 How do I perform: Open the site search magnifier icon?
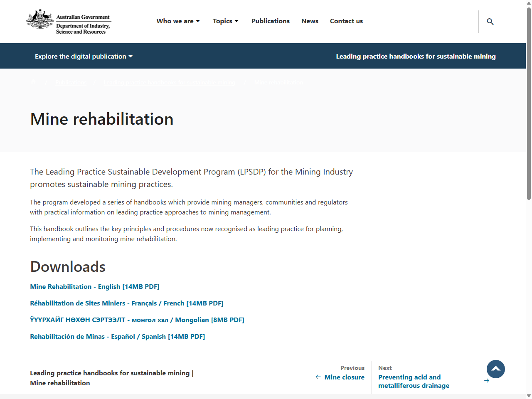click(x=490, y=22)
